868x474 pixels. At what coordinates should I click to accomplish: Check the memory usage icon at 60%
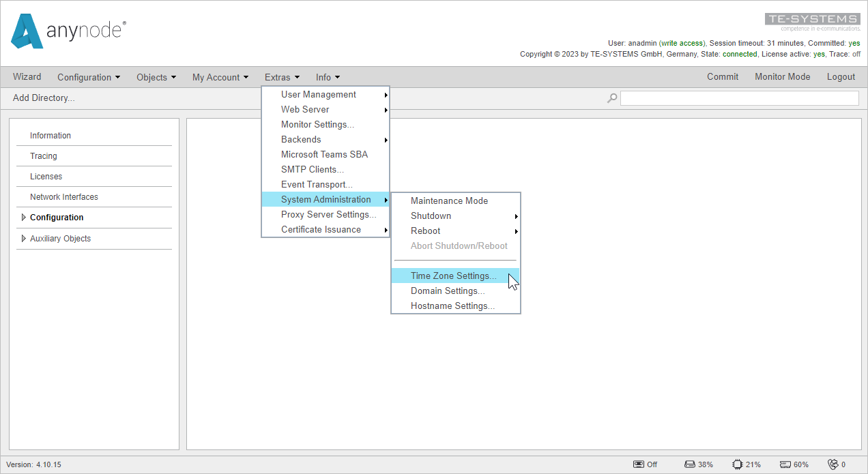click(x=785, y=464)
